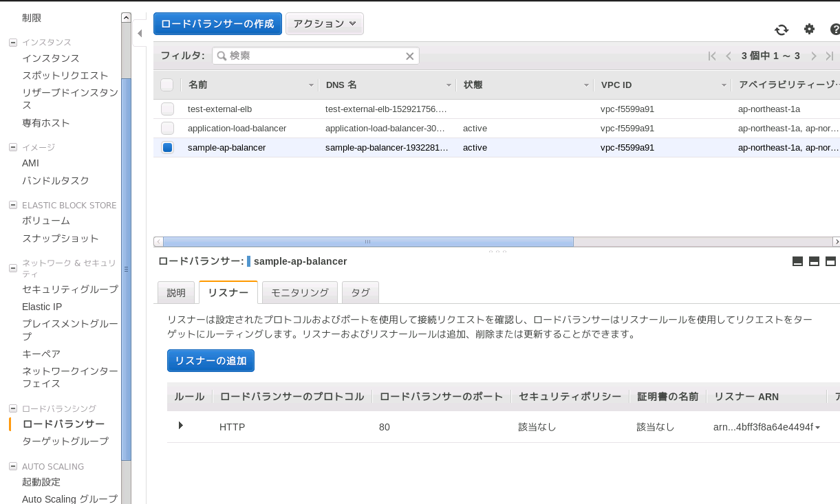Screen dimensions: 840x504
Task: Collapse the left navigation sidebar arrow
Action: 140,33
